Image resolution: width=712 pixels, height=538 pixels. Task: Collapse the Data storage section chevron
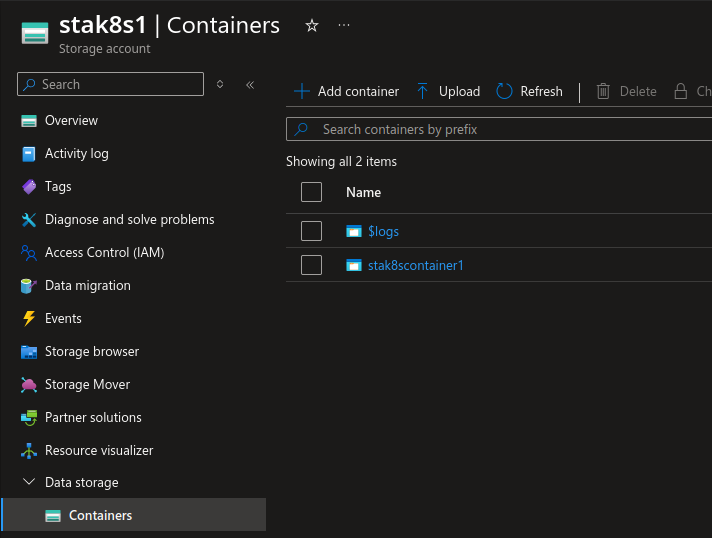(x=29, y=482)
